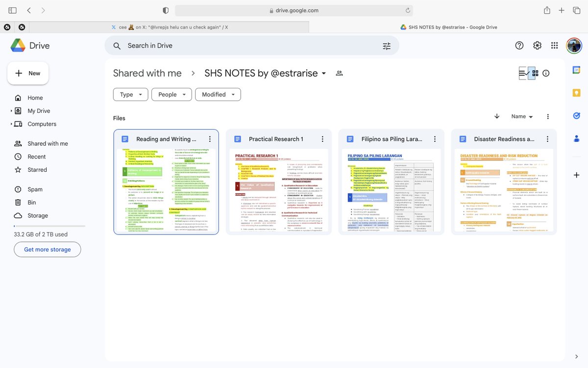Select the SHS NOTES Google Drive tab
Image resolution: width=588 pixels, height=368 pixels.
pos(448,27)
